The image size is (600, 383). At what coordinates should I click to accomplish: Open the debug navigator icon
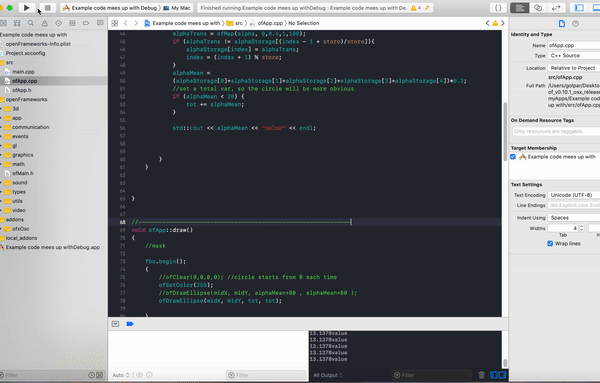pos(72,23)
